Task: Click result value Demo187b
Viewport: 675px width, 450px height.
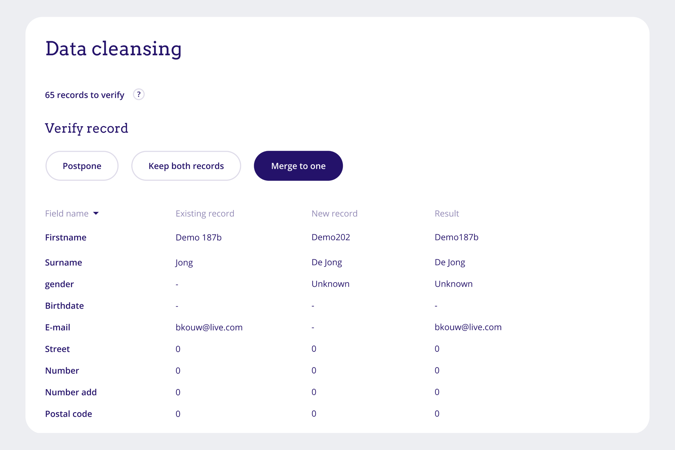Action: [456, 237]
